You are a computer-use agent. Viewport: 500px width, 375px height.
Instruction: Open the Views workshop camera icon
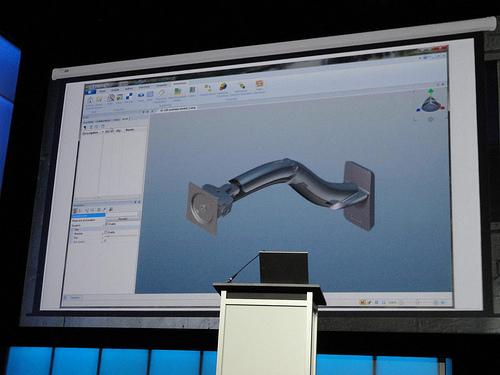pos(141,95)
